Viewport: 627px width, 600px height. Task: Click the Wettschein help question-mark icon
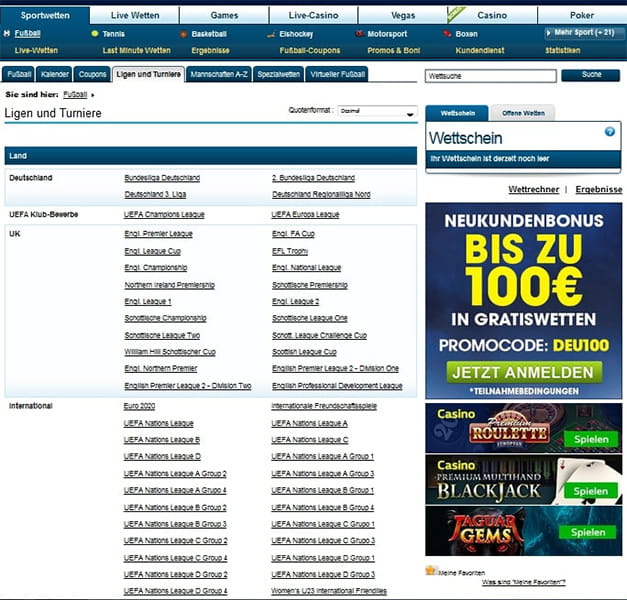(609, 132)
